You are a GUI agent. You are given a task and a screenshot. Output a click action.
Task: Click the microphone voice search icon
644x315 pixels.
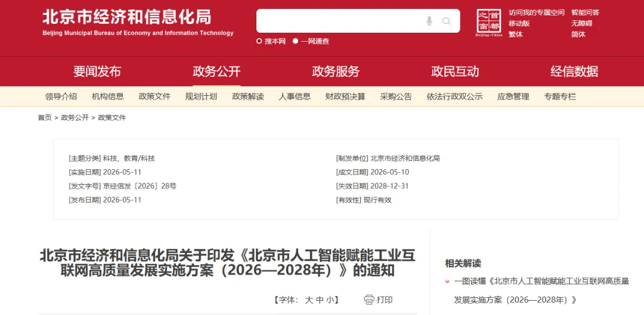click(429, 21)
